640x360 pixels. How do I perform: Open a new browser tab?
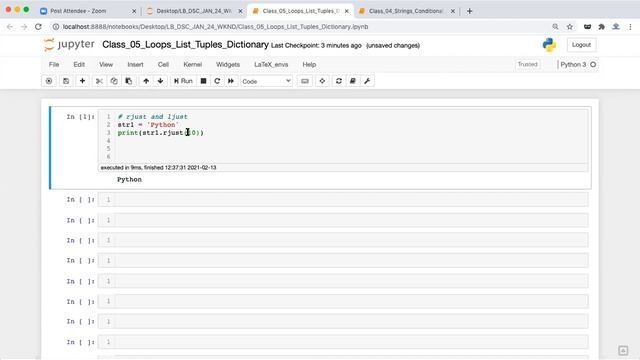469,11
